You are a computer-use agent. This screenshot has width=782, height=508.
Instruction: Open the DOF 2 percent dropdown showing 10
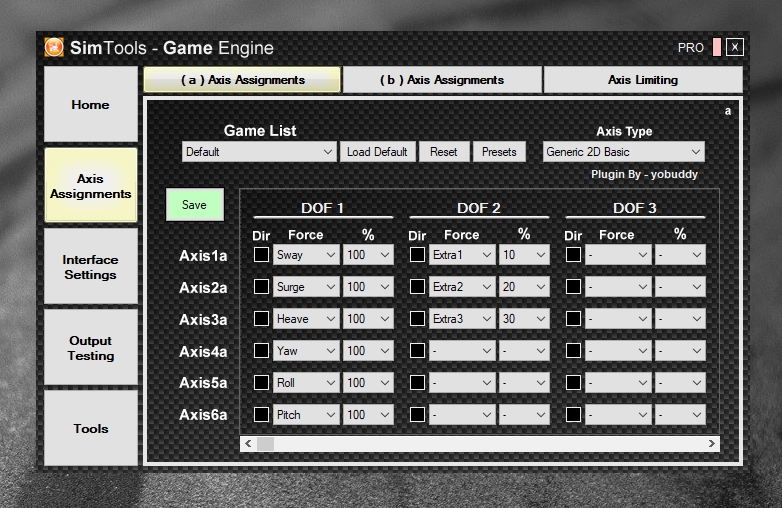(524, 255)
